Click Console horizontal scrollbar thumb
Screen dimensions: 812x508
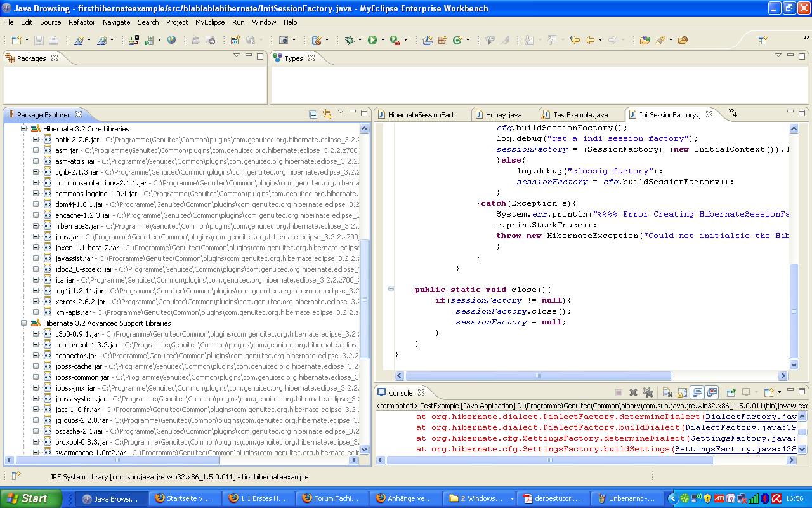point(549,460)
